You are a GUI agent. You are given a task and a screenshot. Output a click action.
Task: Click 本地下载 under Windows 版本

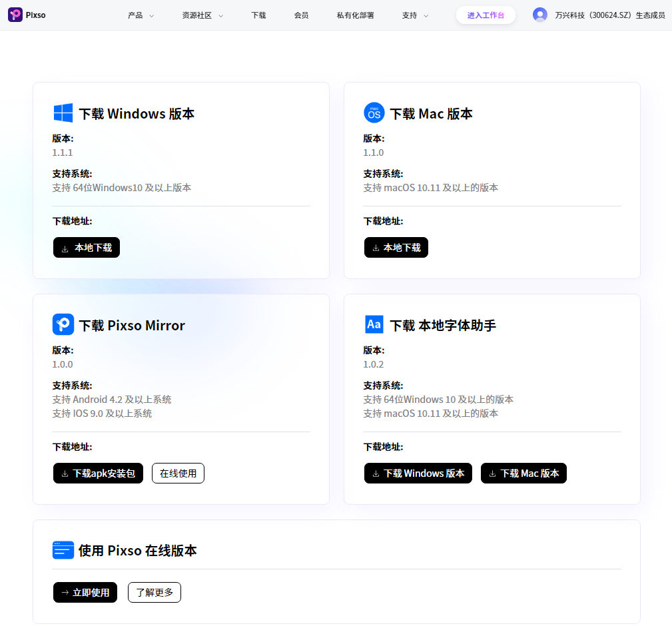tap(87, 248)
